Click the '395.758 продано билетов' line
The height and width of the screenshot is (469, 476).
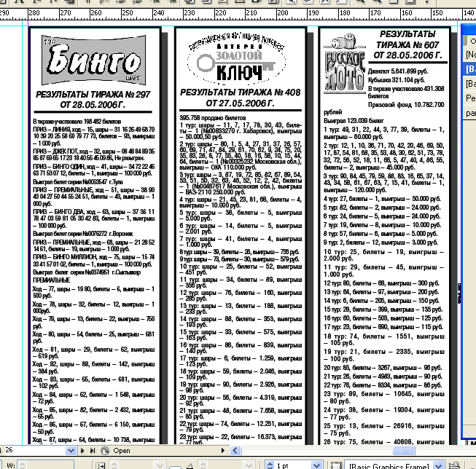coord(213,118)
